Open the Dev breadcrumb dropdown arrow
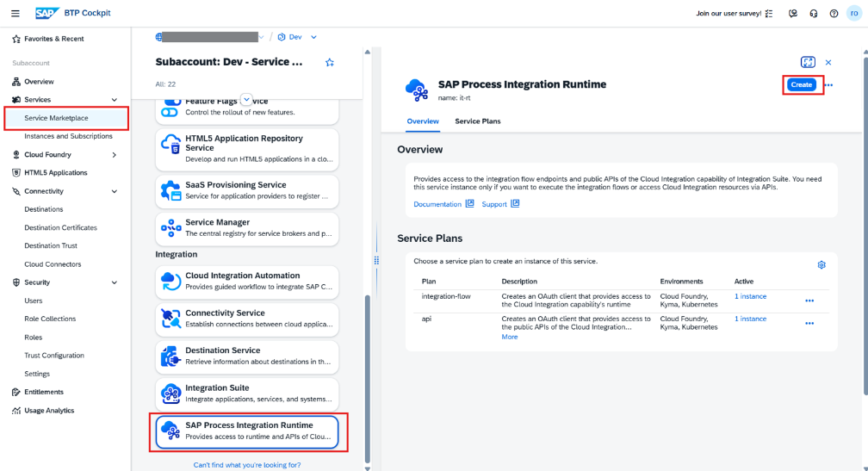 [313, 37]
